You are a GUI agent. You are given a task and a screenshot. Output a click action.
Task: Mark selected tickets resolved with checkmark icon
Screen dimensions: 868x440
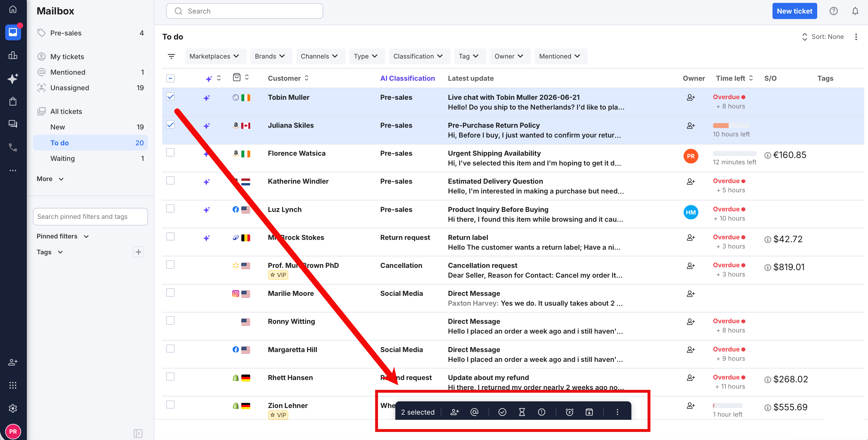tap(502, 412)
